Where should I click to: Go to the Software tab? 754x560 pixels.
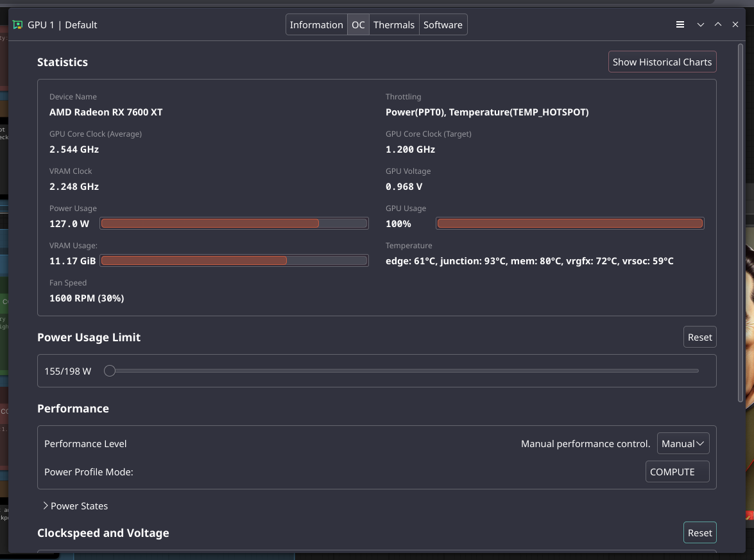tap(443, 25)
